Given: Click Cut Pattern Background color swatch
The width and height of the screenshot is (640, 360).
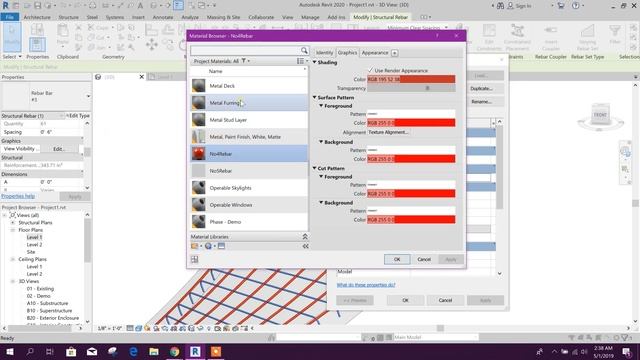Looking at the screenshot, I should point(411,220).
